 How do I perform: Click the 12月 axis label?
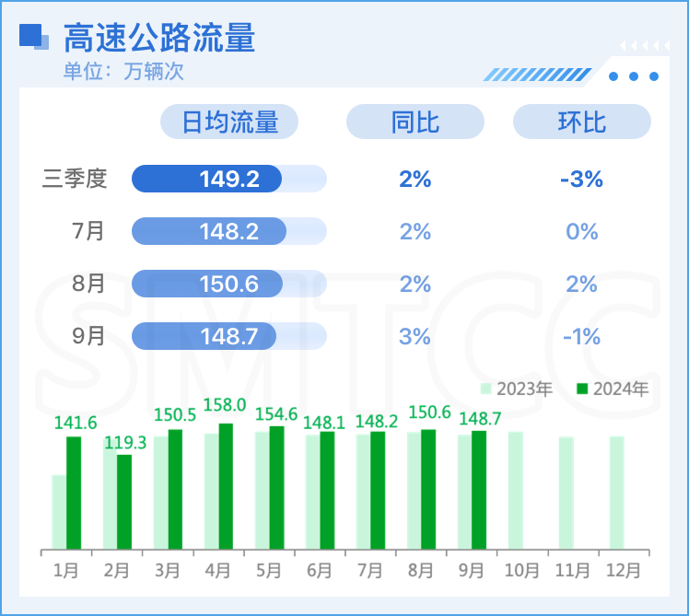(x=623, y=571)
